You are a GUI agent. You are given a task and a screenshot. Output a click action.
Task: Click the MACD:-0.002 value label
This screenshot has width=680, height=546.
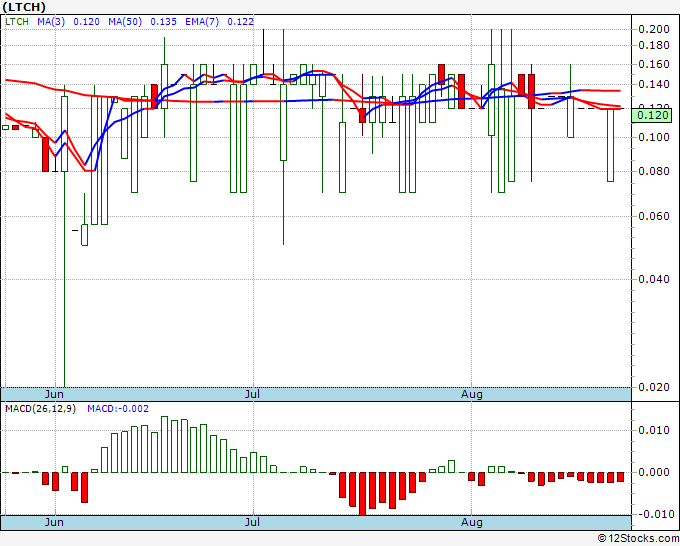point(118,409)
